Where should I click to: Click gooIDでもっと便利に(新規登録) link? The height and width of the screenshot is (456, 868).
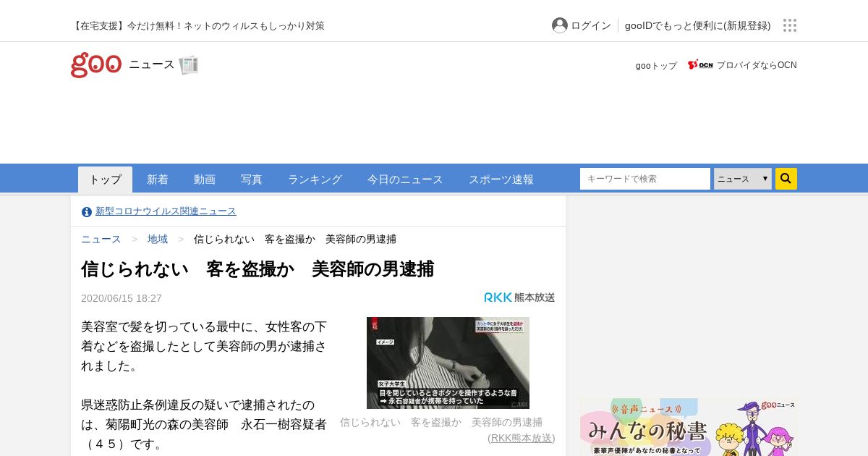[x=698, y=25]
